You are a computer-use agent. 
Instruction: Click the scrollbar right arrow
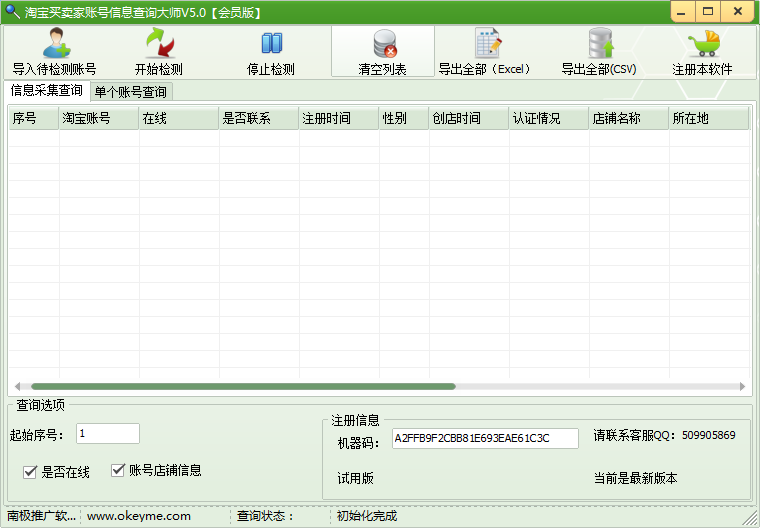tap(742, 386)
